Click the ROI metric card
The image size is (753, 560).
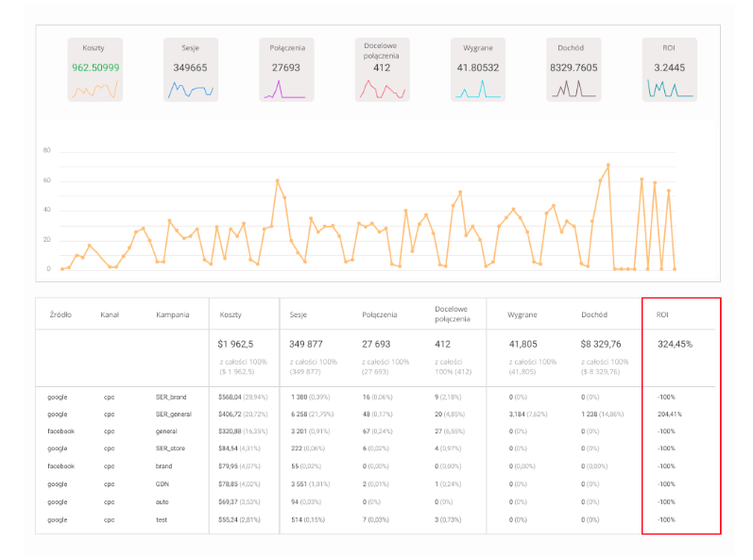pos(670,70)
